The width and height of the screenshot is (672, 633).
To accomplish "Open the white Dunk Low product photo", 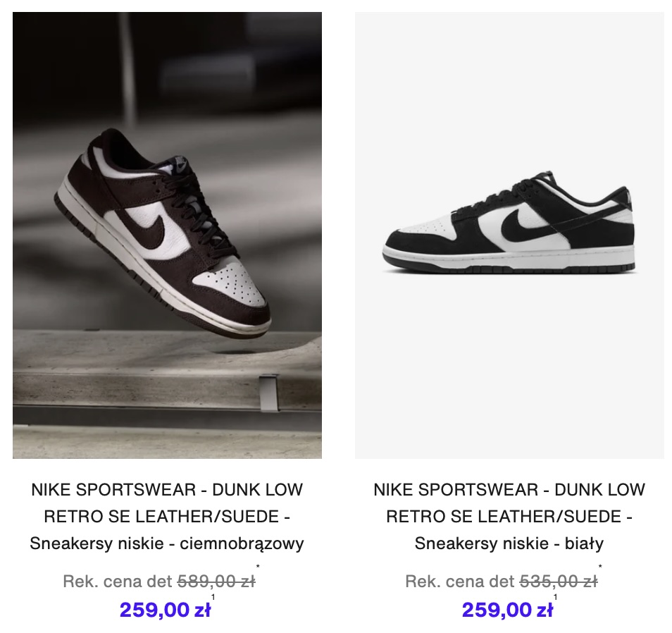I will click(509, 235).
